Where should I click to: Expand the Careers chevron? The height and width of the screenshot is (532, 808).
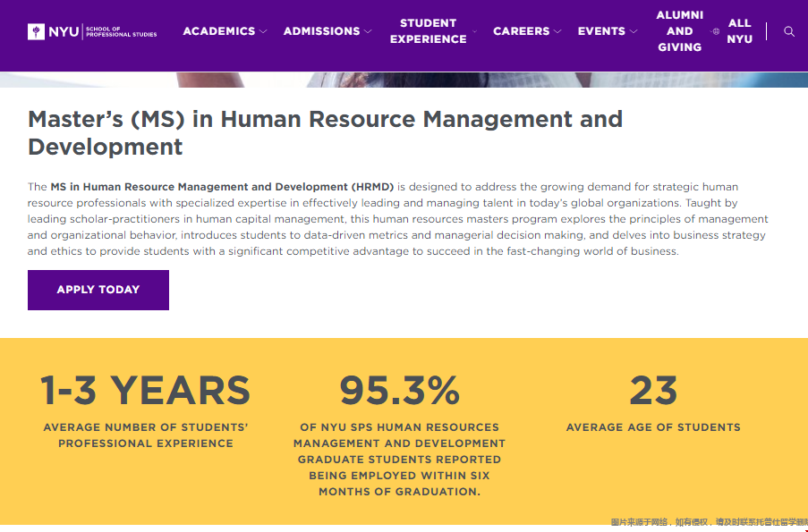point(557,31)
